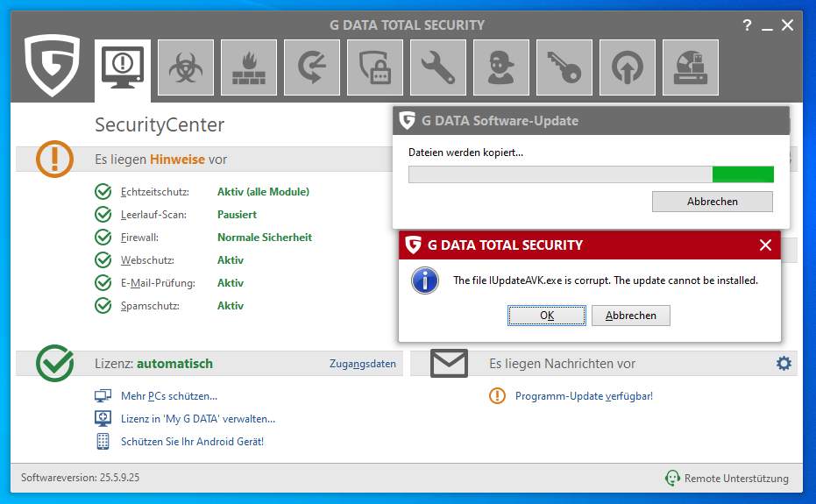Click the envelope messages icon
This screenshot has height=504, width=816.
[x=449, y=364]
